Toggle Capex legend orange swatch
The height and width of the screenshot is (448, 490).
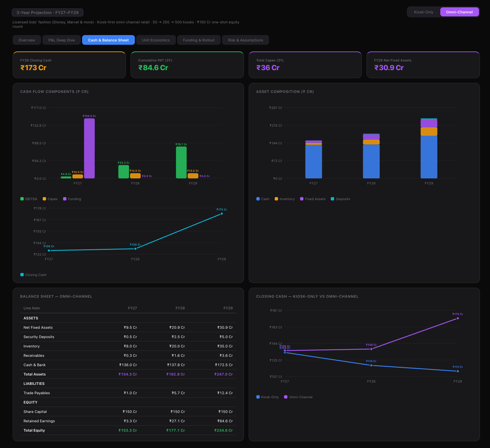pos(44,199)
